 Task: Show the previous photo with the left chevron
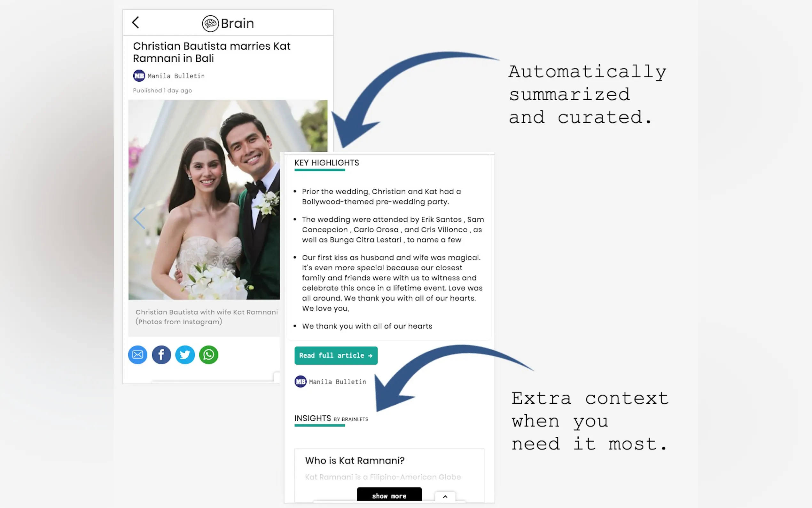point(139,218)
